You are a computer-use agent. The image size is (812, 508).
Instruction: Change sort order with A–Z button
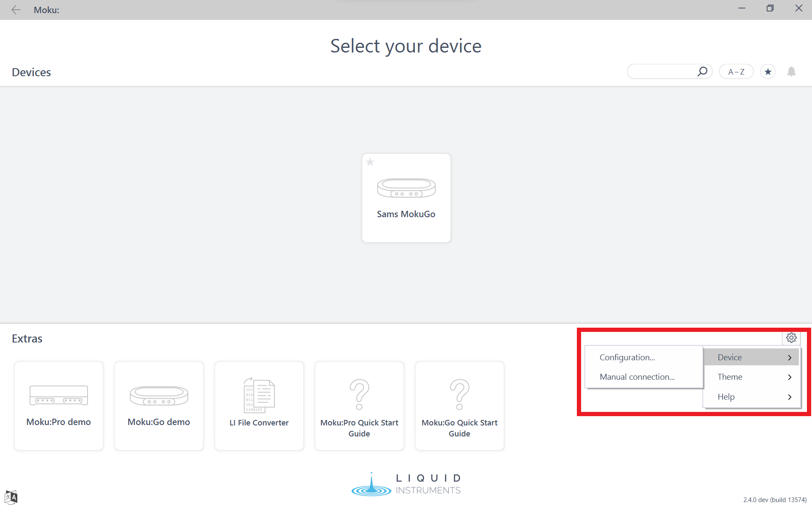click(x=736, y=72)
